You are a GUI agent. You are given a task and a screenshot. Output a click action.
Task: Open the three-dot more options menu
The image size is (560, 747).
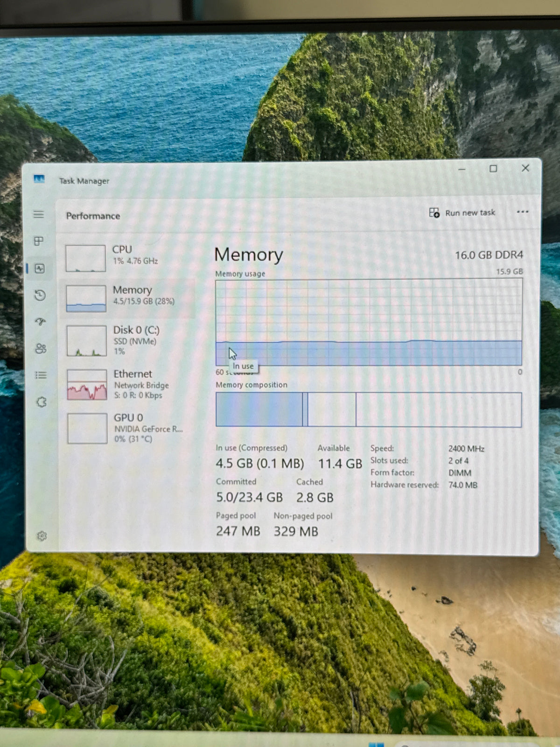coord(523,212)
